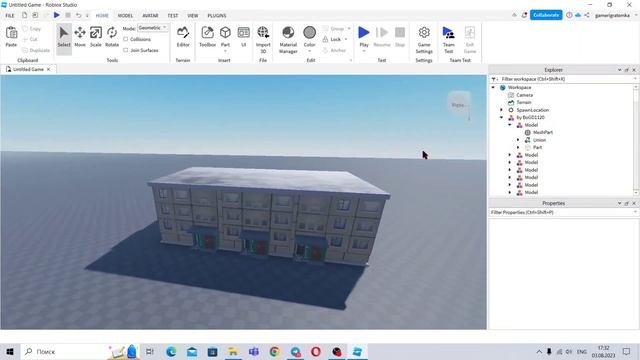
Task: Open Game Settings
Action: [424, 39]
